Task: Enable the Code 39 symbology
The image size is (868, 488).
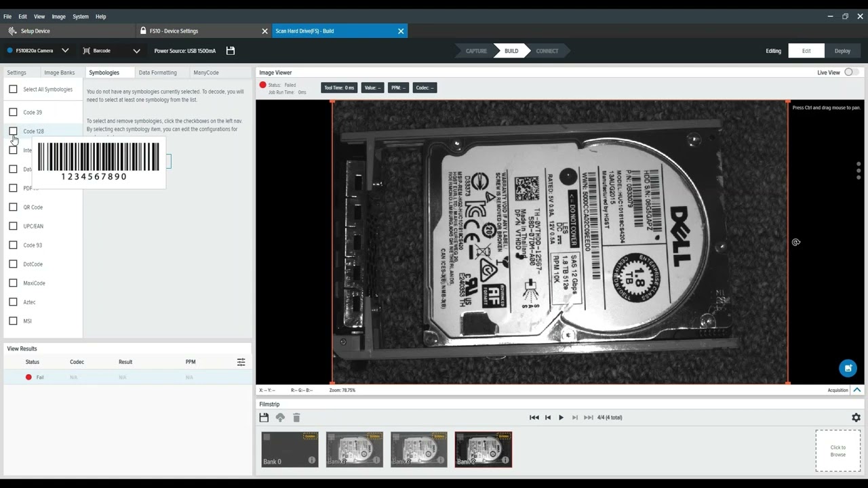Action: pos(13,112)
